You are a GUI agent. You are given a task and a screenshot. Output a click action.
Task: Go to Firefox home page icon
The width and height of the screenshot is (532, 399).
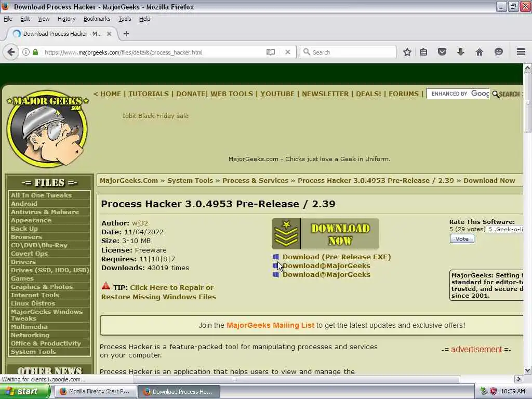click(479, 52)
